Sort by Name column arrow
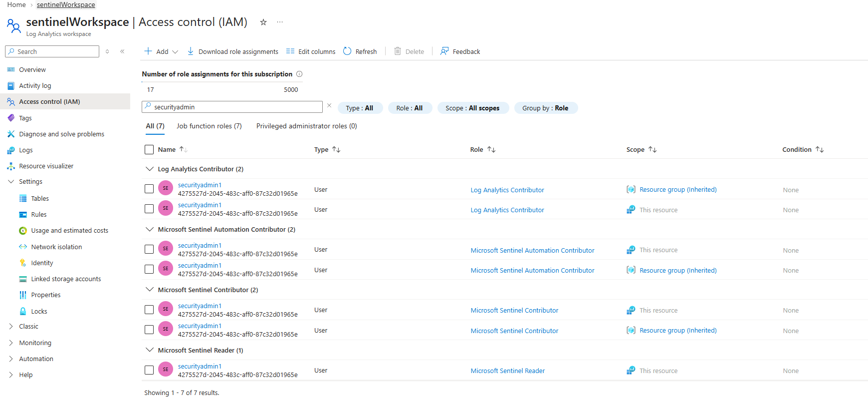The width and height of the screenshot is (868, 405). click(183, 149)
